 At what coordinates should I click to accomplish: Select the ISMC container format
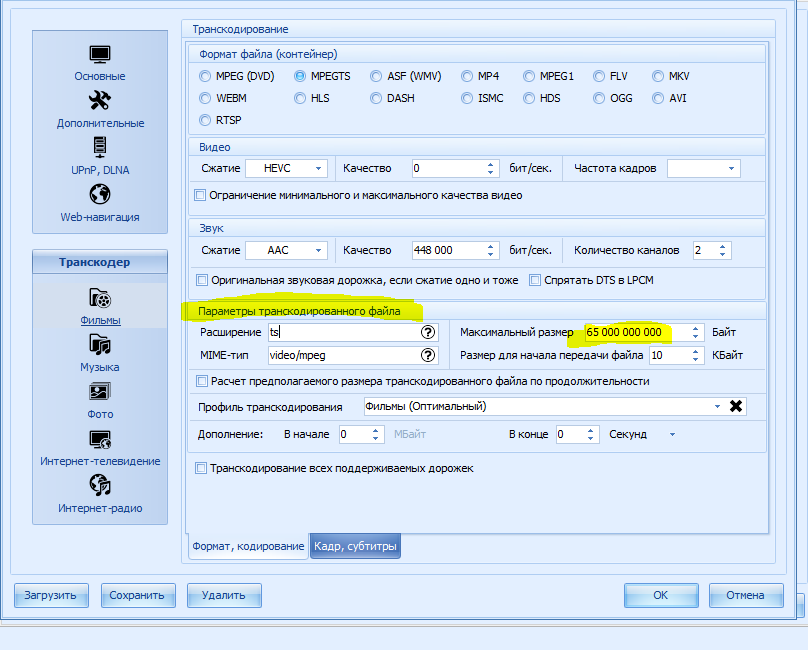click(467, 98)
